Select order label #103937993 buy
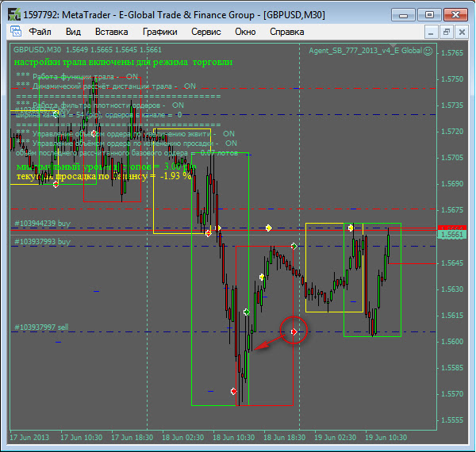This screenshot has height=452, width=476. tap(43, 242)
